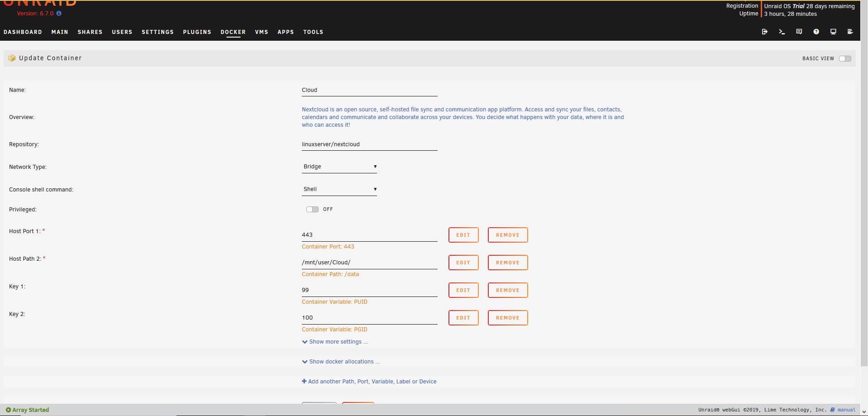
Task: Click the Version: 6.7.0 text
Action: [x=35, y=14]
